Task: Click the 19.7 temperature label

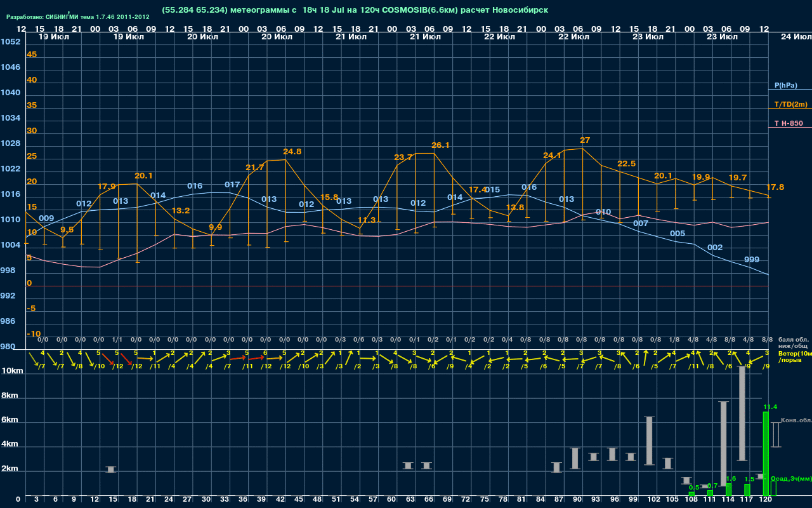Action: click(738, 178)
